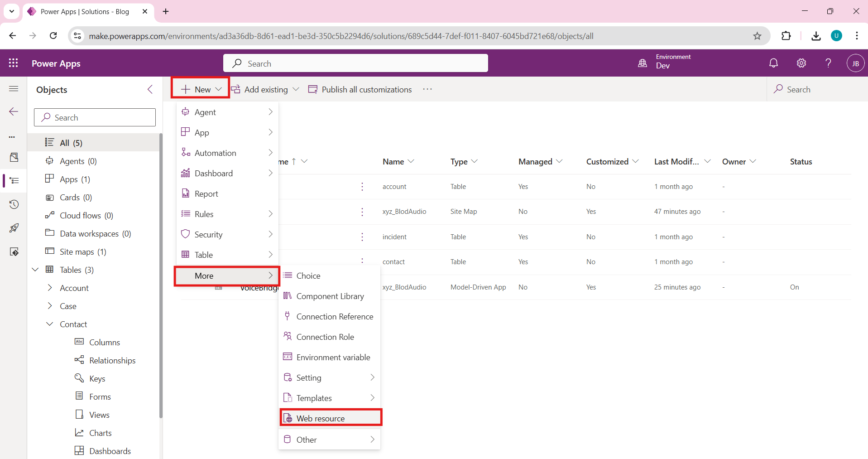Open the History icon in left rail
The image size is (868, 459).
click(14, 204)
